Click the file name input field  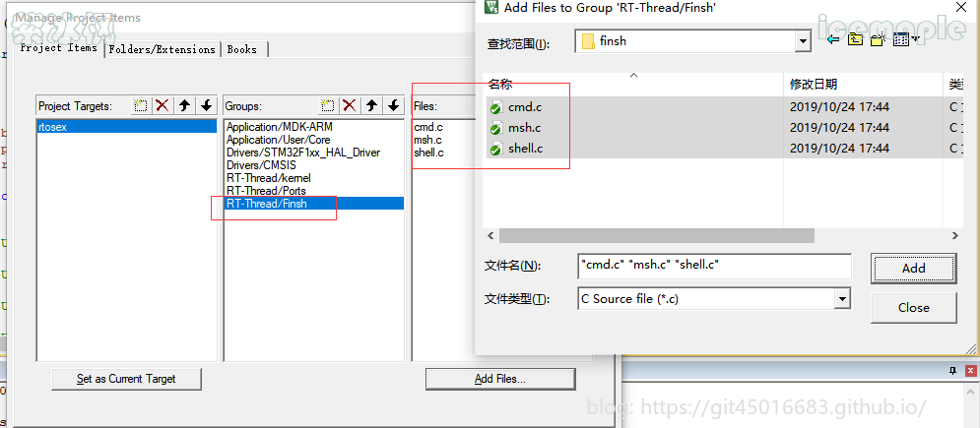(714, 265)
